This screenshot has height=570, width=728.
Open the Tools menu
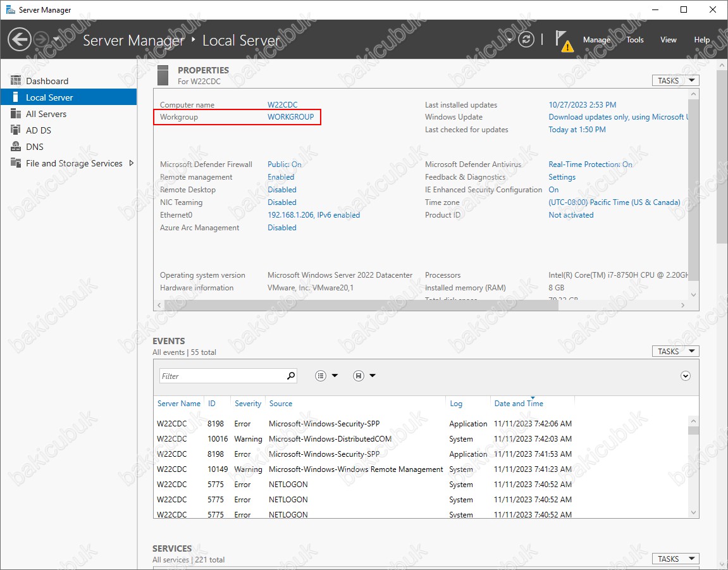pos(634,40)
